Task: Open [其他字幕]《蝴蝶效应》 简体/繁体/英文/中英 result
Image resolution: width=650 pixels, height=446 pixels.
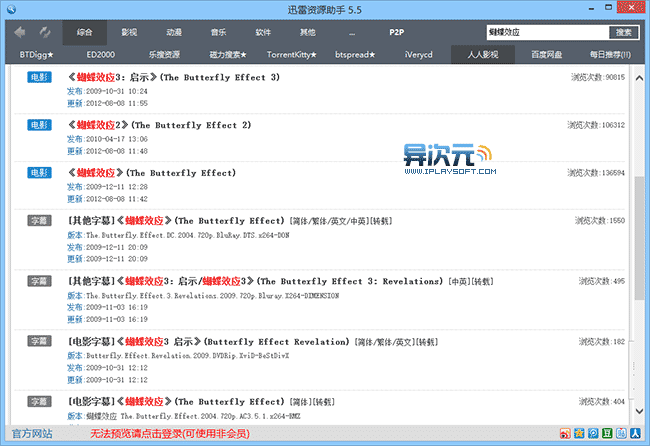Action: (230, 221)
